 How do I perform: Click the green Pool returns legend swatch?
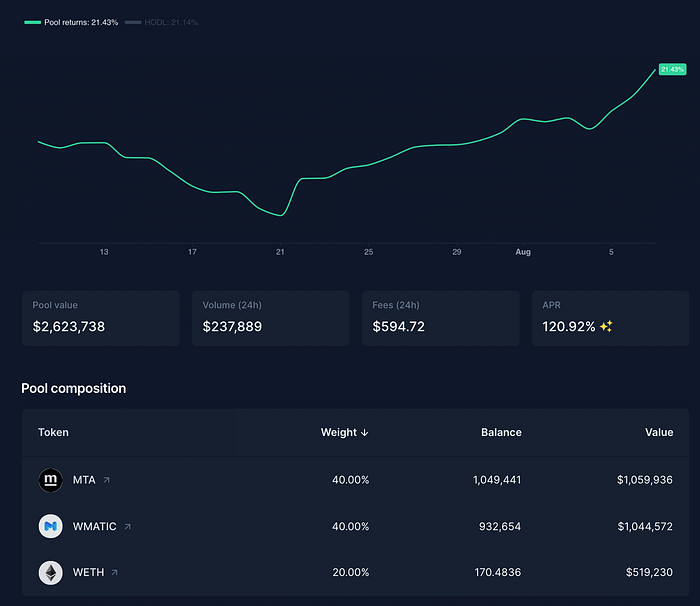pyautogui.click(x=33, y=22)
